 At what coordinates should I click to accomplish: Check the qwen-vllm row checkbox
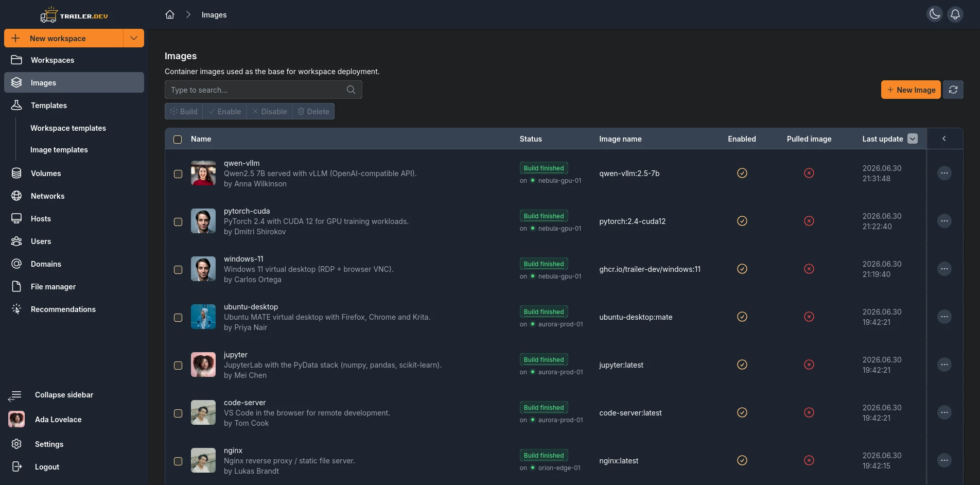178,174
